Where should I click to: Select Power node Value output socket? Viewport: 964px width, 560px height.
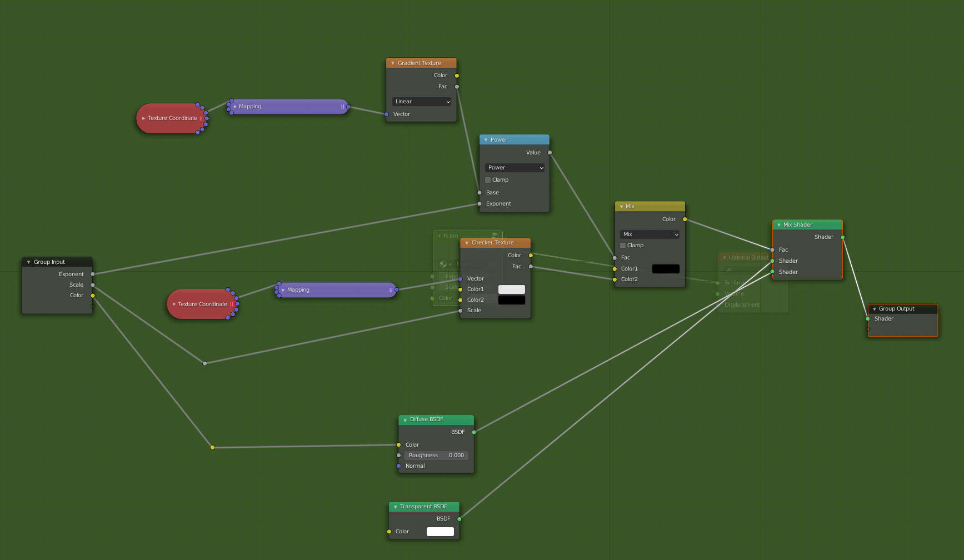(550, 153)
